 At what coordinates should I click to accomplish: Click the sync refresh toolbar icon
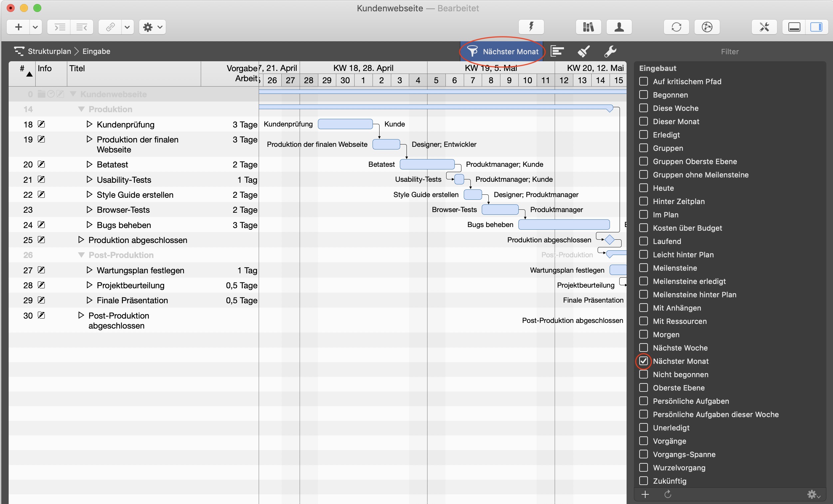(x=676, y=27)
